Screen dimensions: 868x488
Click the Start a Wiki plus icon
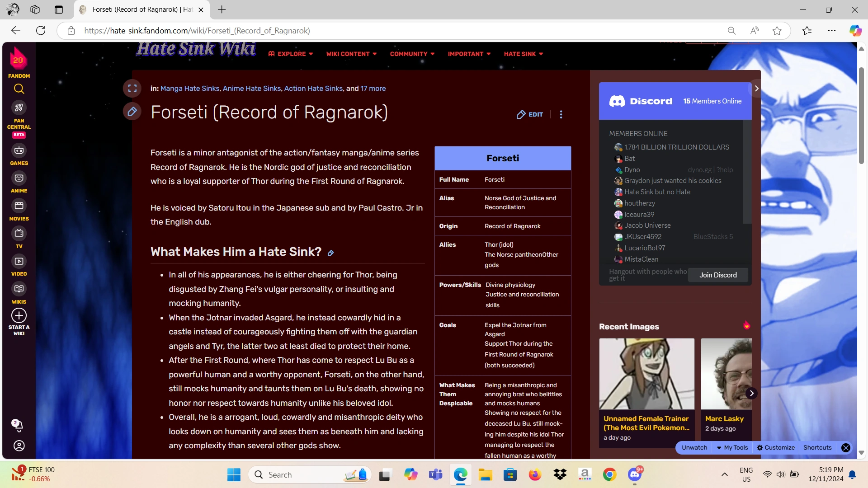19,315
